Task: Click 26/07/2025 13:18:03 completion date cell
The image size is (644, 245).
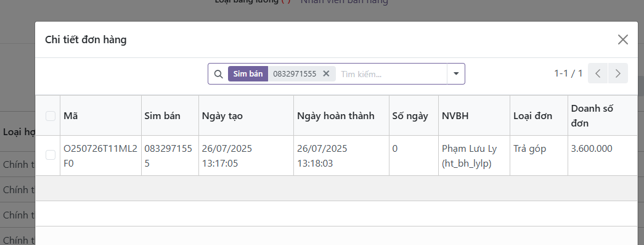Action: click(341, 156)
